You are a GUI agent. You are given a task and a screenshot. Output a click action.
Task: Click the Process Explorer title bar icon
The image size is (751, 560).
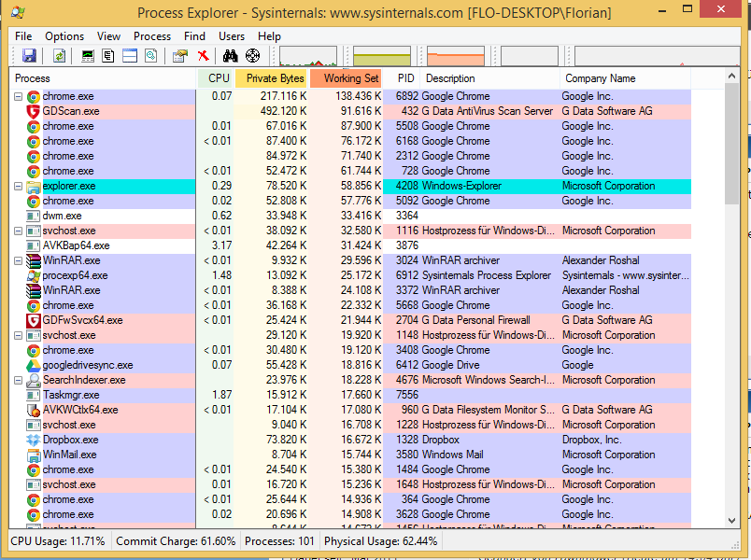coord(18,12)
